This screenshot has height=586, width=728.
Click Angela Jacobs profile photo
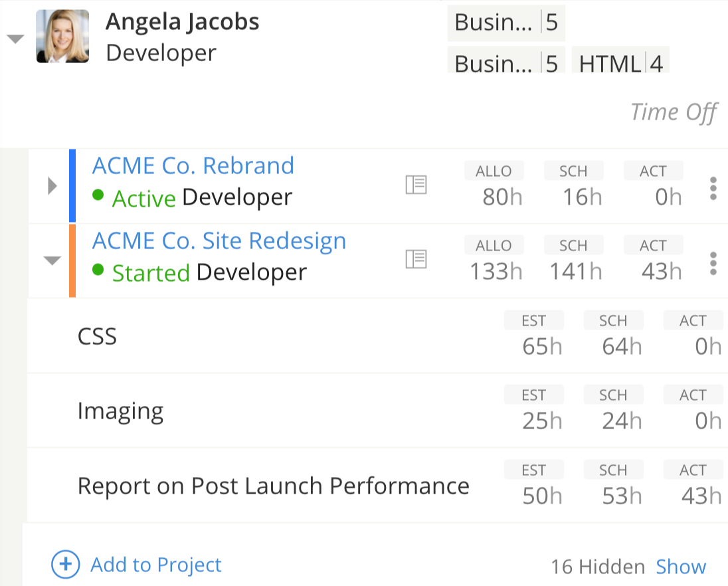tap(62, 37)
